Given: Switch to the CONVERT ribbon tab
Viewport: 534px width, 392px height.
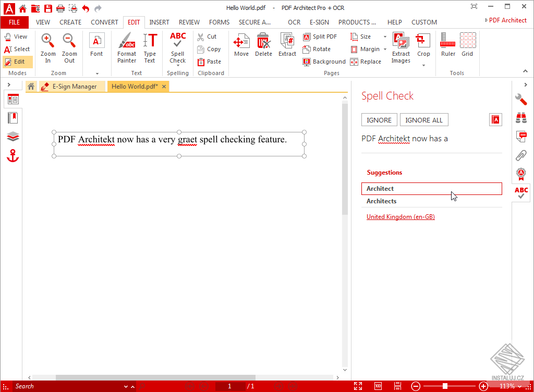Looking at the screenshot, I should [104, 22].
